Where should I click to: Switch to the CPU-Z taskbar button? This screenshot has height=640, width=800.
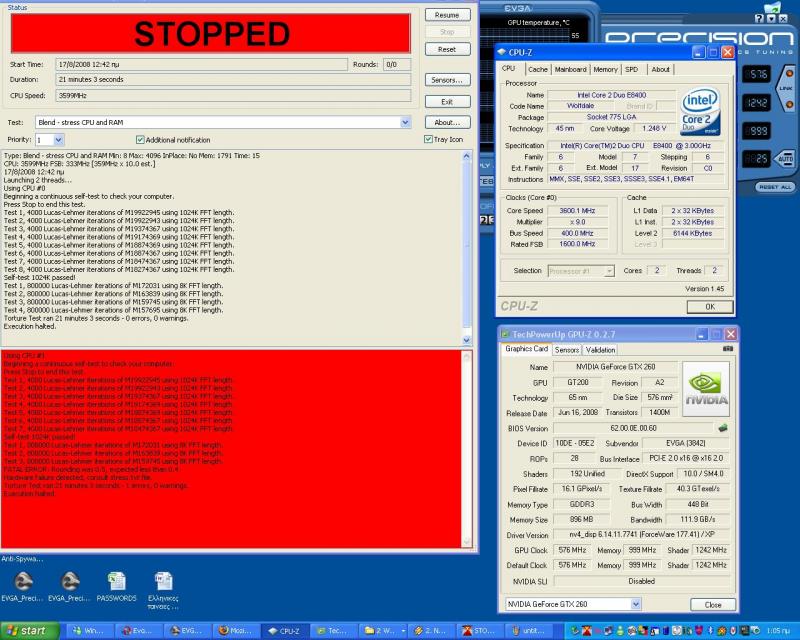point(285,631)
